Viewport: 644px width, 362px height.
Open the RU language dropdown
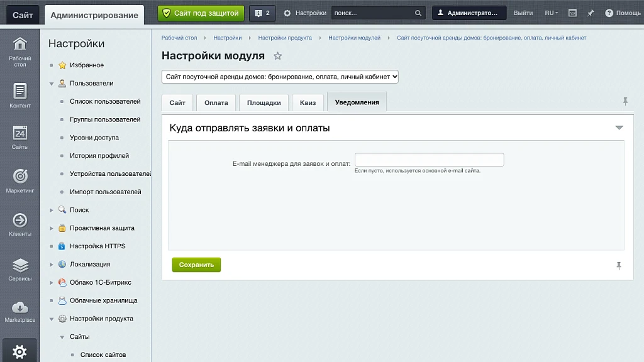coord(551,13)
